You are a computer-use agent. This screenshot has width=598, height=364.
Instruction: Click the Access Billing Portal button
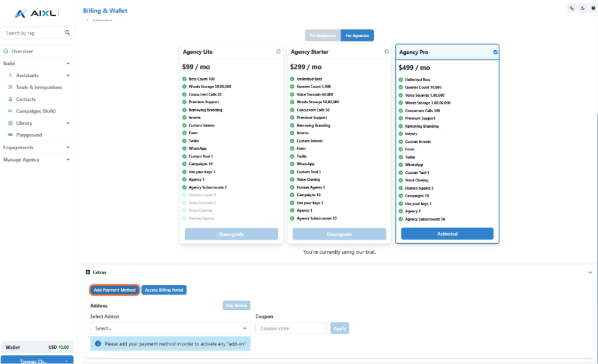pyautogui.click(x=164, y=290)
